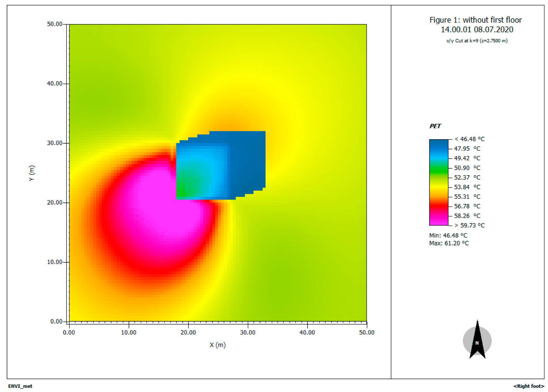This screenshot has width=548, height=392.
Task: Click the '> 59.73 °C' legend label
Action: click(x=469, y=225)
